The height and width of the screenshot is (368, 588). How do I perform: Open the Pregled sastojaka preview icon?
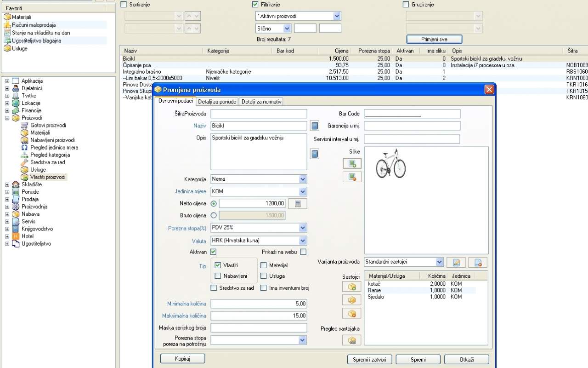point(352,340)
